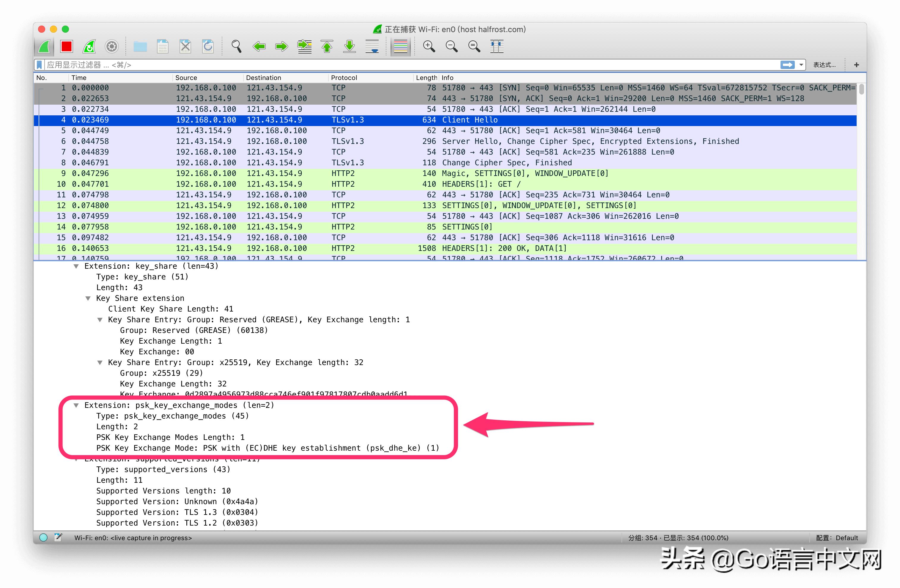The height and width of the screenshot is (588, 900).
Task: Open capture options gear
Action: [x=111, y=46]
